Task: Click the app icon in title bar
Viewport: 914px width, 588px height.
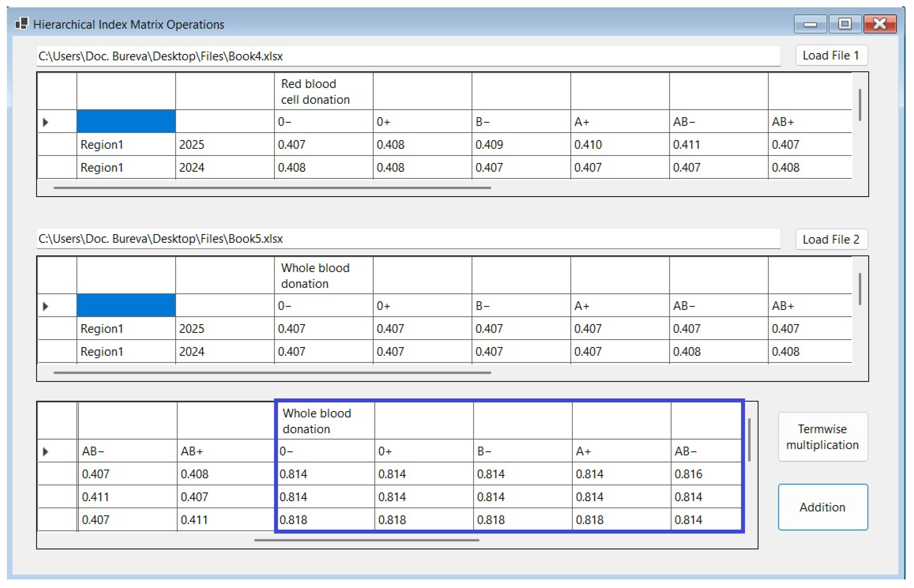Action: (x=21, y=24)
